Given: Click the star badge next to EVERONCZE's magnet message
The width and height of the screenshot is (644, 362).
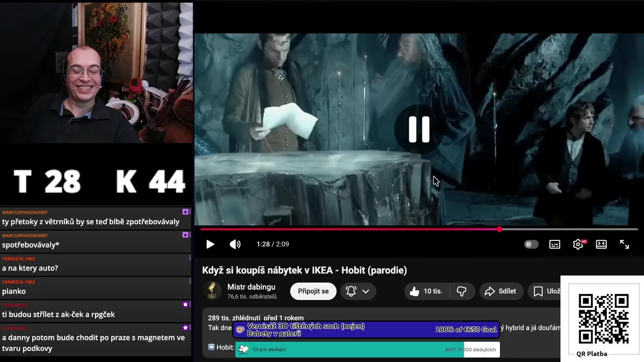Looking at the screenshot, I should [185, 328].
